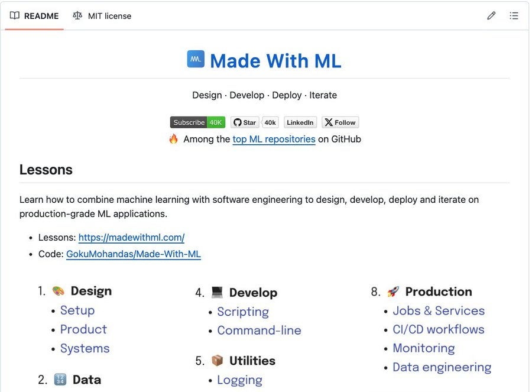Open the LinkedIn badge

pos(300,122)
